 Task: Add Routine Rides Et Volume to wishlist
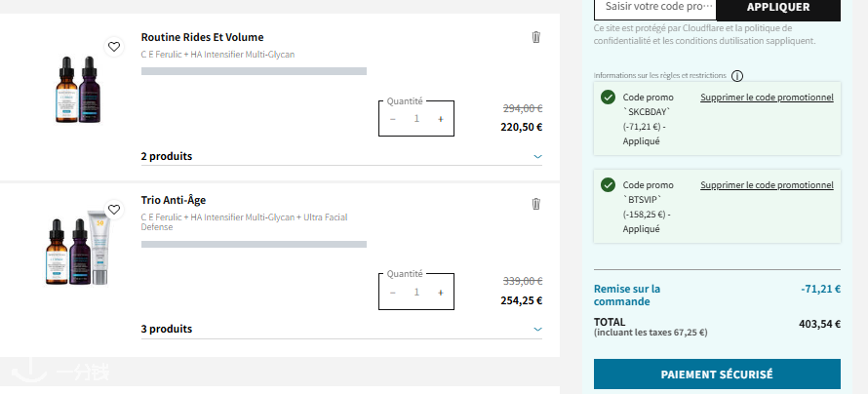tap(114, 47)
